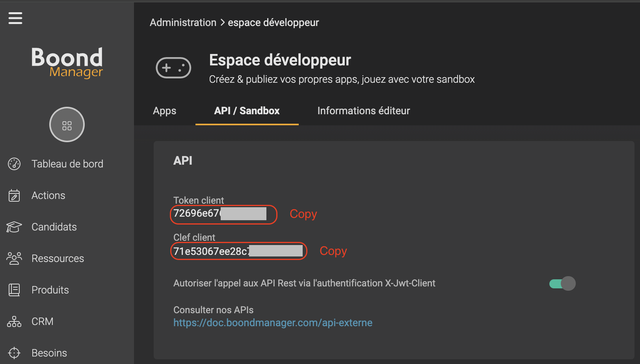Open Tableau de bord in sidebar
The image size is (640, 364).
[67, 164]
